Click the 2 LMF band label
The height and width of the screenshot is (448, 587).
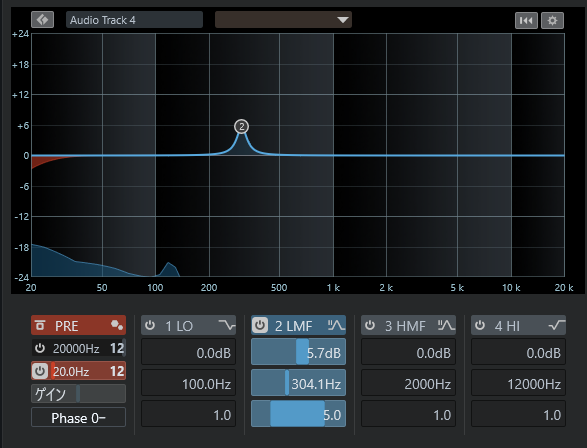294,326
